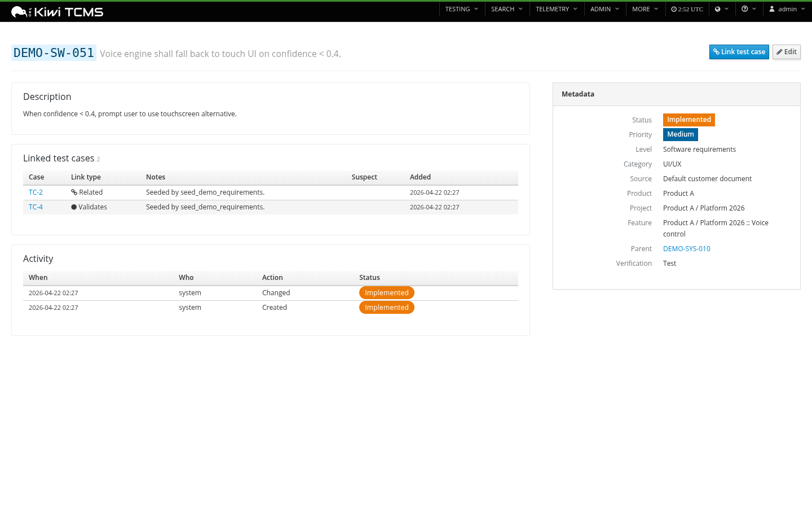Click the Software requirements level value
The height and width of the screenshot is (508, 812).
[x=699, y=150]
